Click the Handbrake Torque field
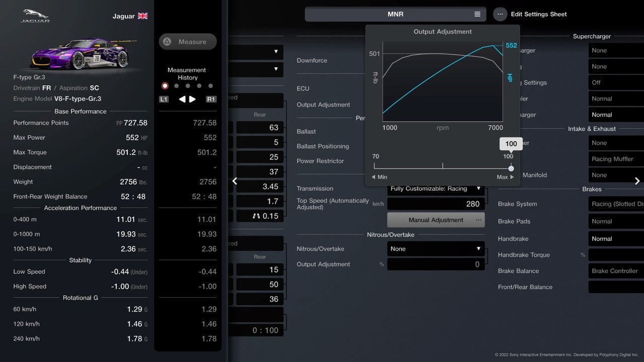This screenshot has width=644, height=362. pyautogui.click(x=616, y=255)
